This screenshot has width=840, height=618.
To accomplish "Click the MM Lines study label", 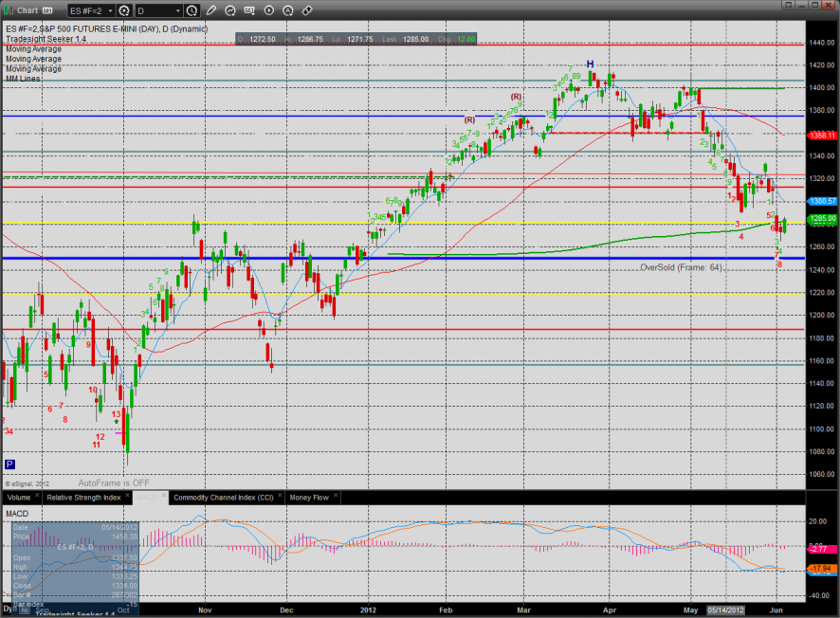I will tap(23, 79).
